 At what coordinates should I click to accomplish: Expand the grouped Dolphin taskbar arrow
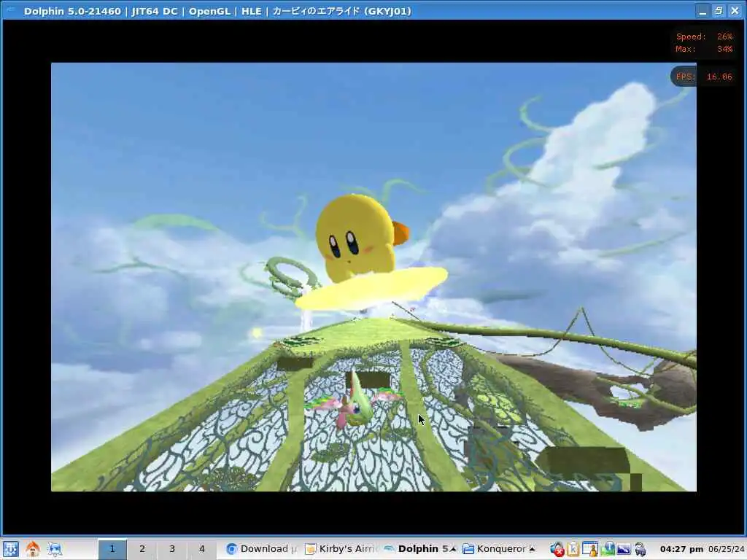(453, 549)
